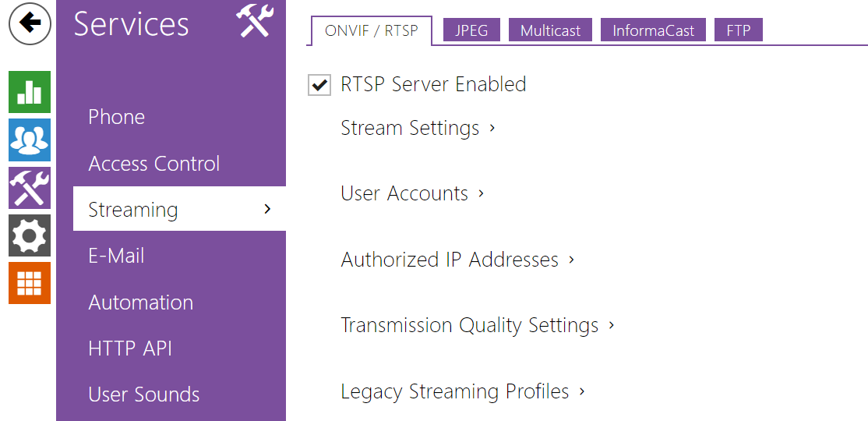This screenshot has height=421, width=868.
Task: Select the FTP tab
Action: click(739, 31)
